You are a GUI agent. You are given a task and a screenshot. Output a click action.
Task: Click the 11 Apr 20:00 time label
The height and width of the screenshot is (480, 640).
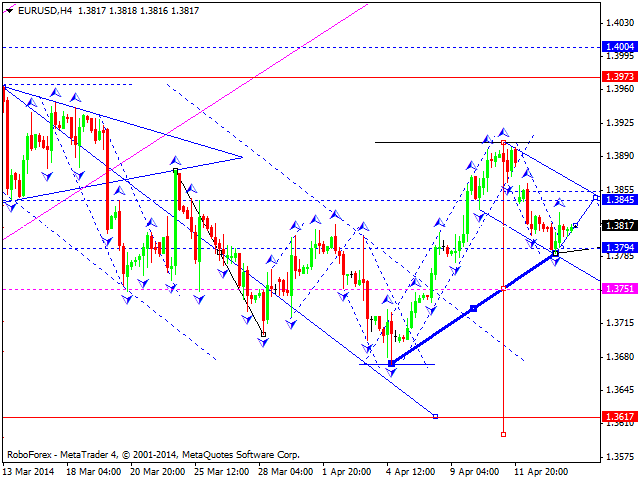[x=541, y=471]
